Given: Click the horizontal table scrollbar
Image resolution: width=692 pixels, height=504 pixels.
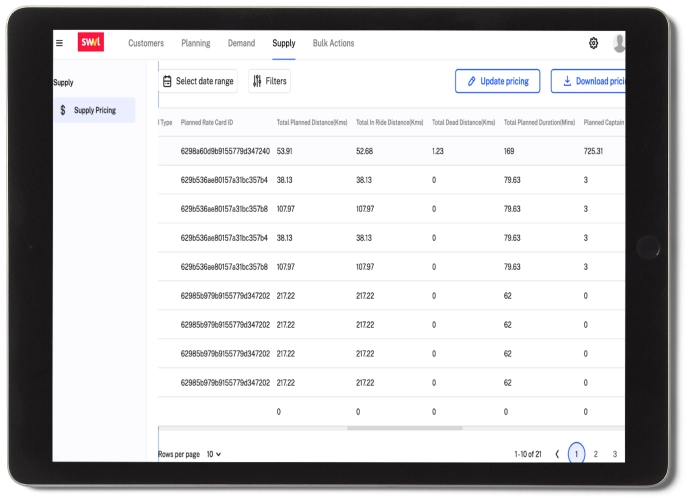Looking at the screenshot, I should click(404, 428).
